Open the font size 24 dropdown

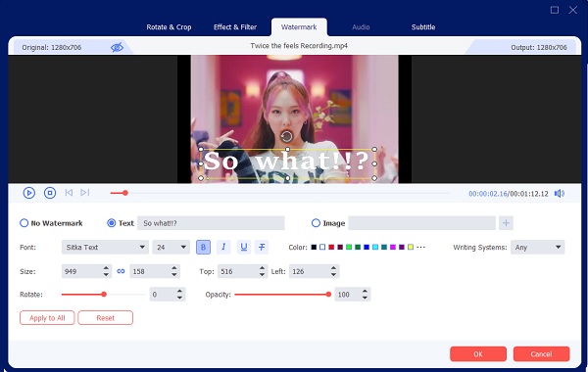171,248
